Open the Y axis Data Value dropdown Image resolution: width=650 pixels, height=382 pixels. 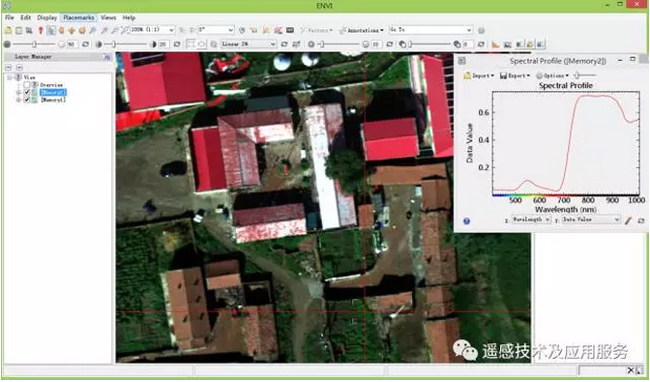click(591, 220)
